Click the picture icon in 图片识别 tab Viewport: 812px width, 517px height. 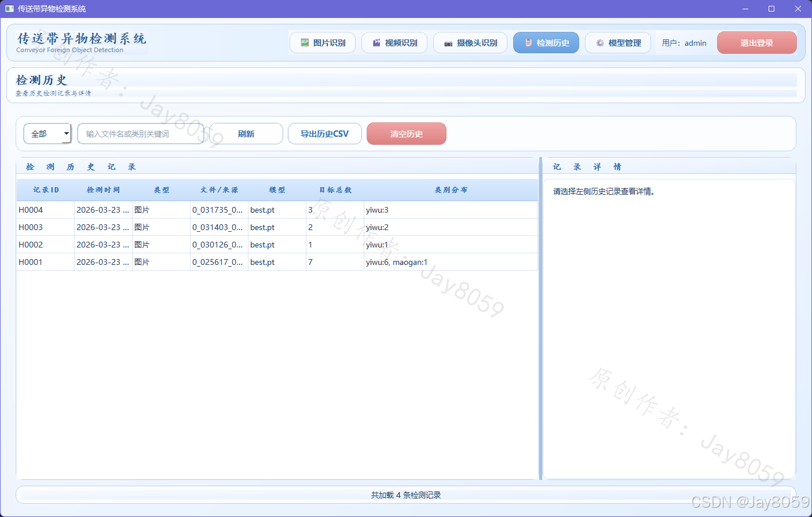tap(305, 43)
